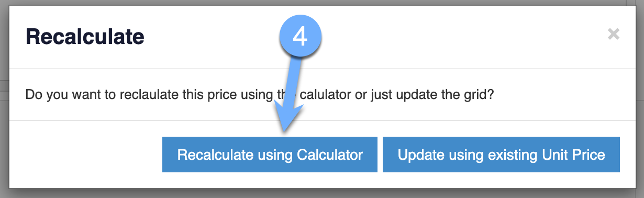Viewport: 644px width, 198px height.
Task: Click the divider line above the buttons
Action: [322, 120]
